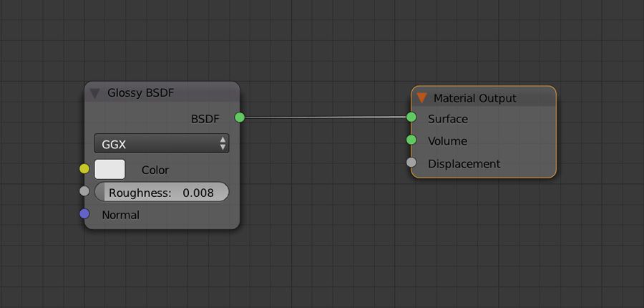
Task: Adjust the Roughness 0.008 slider
Action: (162, 193)
